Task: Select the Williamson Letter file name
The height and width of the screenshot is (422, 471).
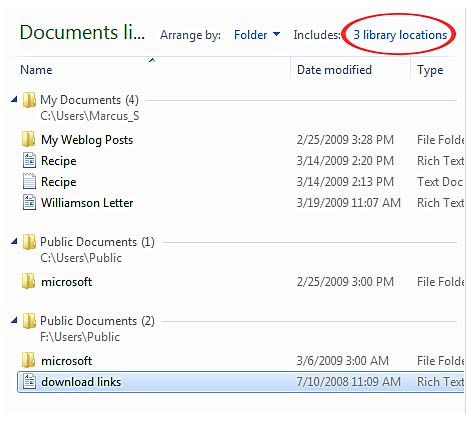Action: click(87, 203)
